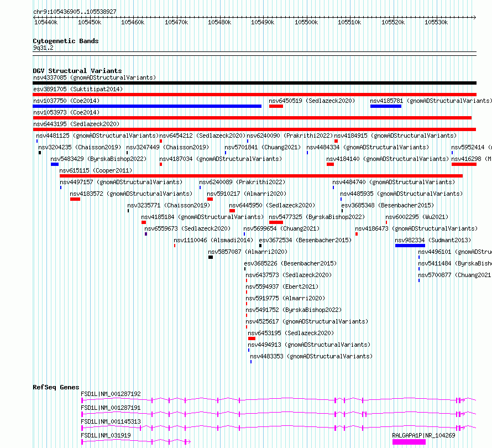Click the blue nsv4185781 variant bar
Viewport: 492px width, 448px height.
386,106
